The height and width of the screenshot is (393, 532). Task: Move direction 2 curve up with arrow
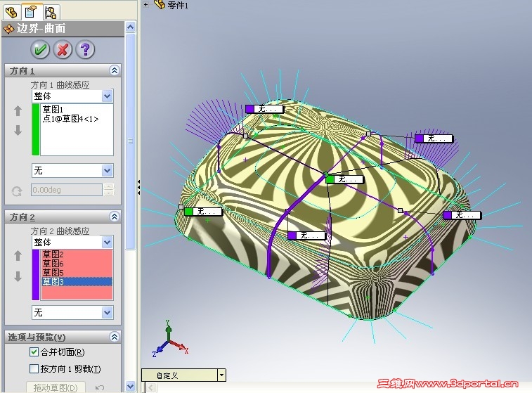click(18, 256)
